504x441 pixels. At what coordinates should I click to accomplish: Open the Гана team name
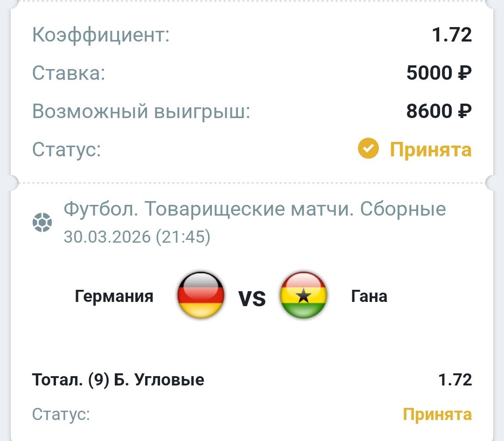pos(369,296)
